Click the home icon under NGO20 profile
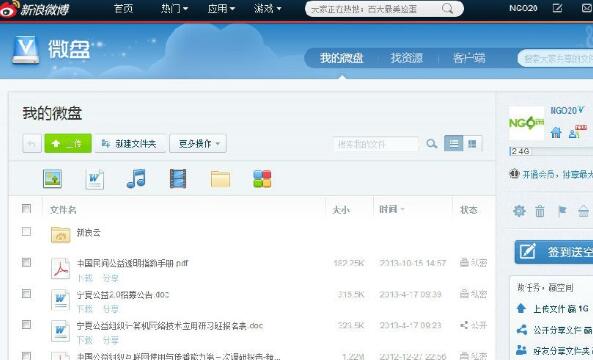 tap(556, 132)
